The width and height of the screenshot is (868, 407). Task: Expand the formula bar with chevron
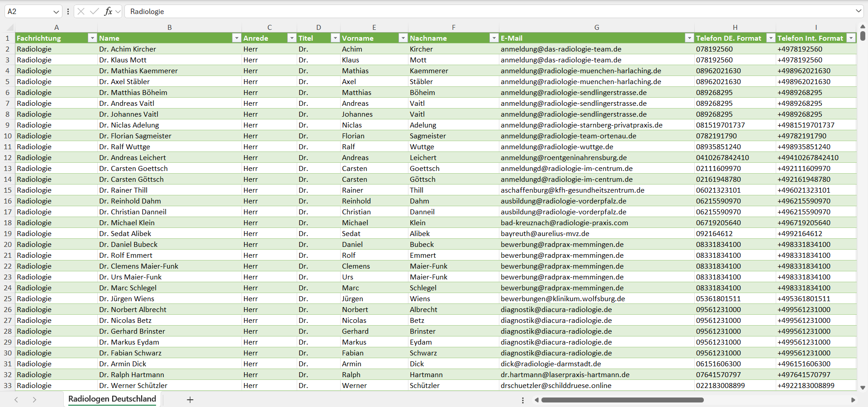pyautogui.click(x=858, y=11)
